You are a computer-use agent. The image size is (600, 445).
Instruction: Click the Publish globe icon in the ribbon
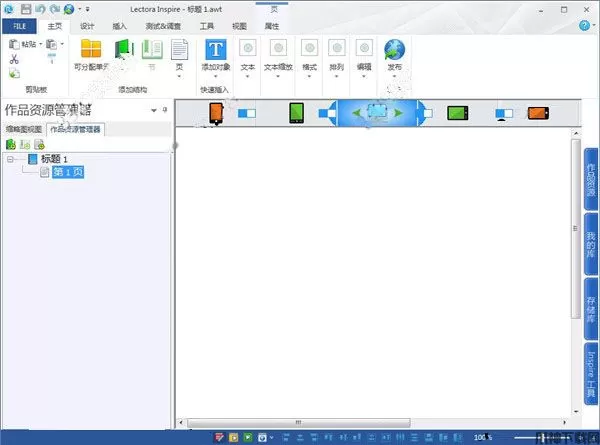394,49
